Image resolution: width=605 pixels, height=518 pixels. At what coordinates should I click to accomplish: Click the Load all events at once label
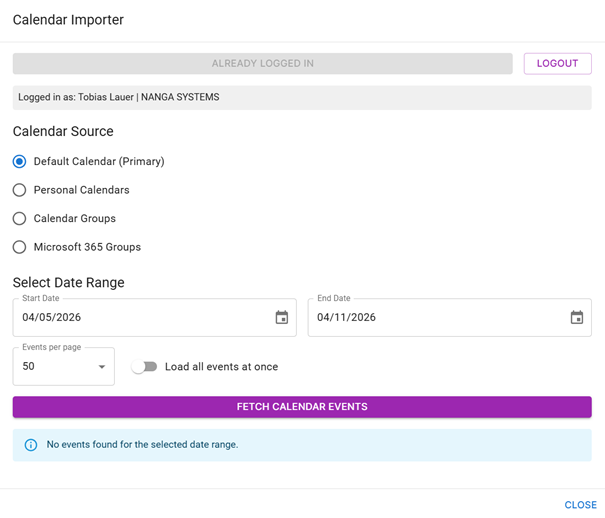pos(221,367)
